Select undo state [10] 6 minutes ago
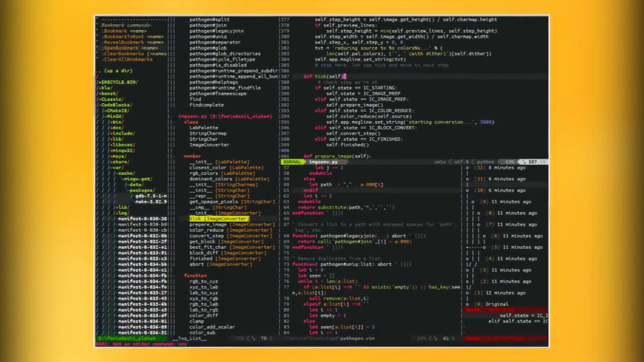Image resolution: width=644 pixels, height=362 pixels. click(x=501, y=191)
